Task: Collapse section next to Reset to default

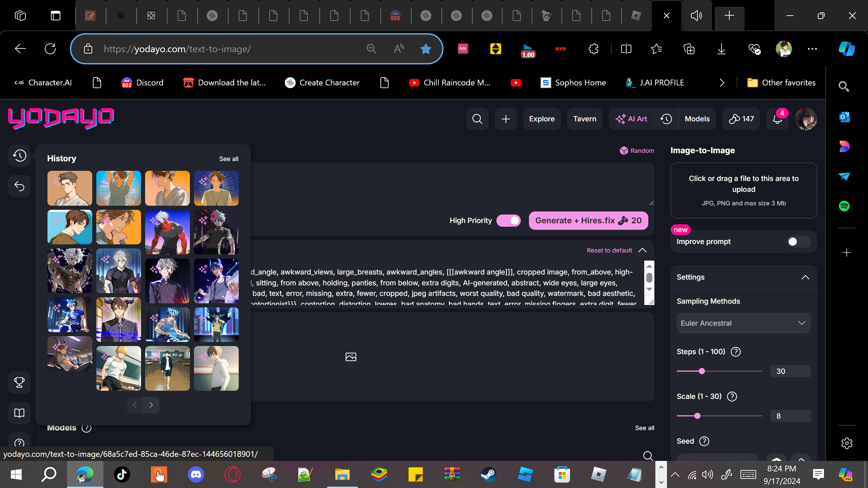Action: click(x=642, y=250)
